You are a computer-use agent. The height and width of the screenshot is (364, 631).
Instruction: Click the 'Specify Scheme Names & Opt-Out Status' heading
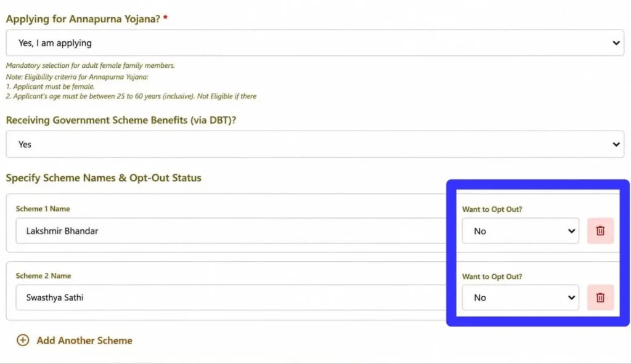[x=104, y=178]
